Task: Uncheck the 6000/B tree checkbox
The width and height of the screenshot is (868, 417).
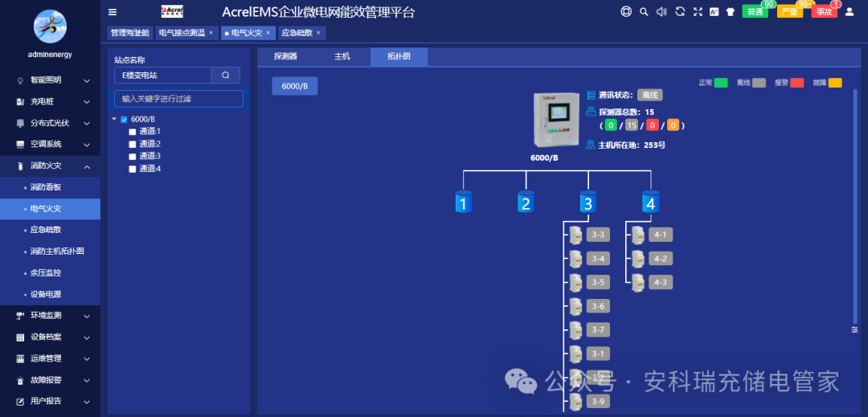Action: (x=124, y=120)
